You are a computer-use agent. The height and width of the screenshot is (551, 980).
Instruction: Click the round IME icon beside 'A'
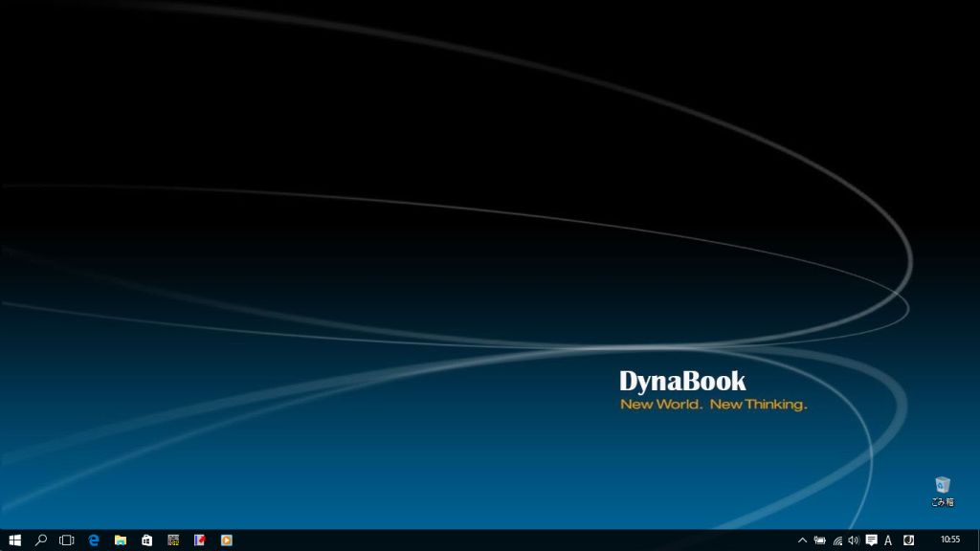908,540
